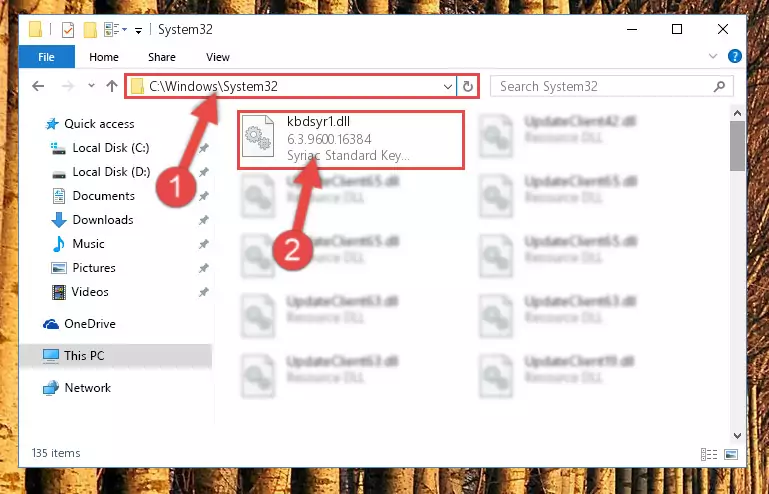Click the pin icon beside Videos
This screenshot has width=769, height=494.
pyautogui.click(x=204, y=292)
